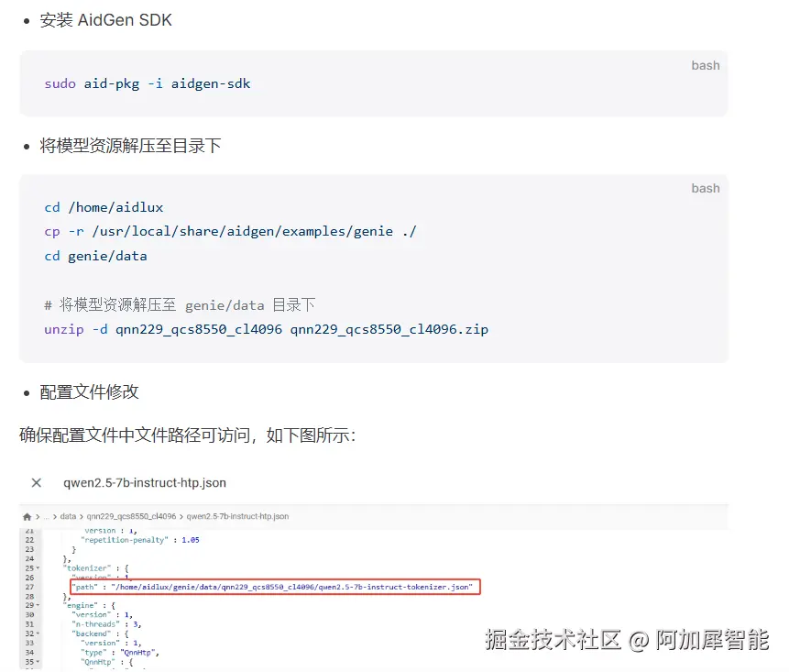Collapse the engine block at line 29
The width and height of the screenshot is (789, 672).
pyautogui.click(x=38, y=605)
